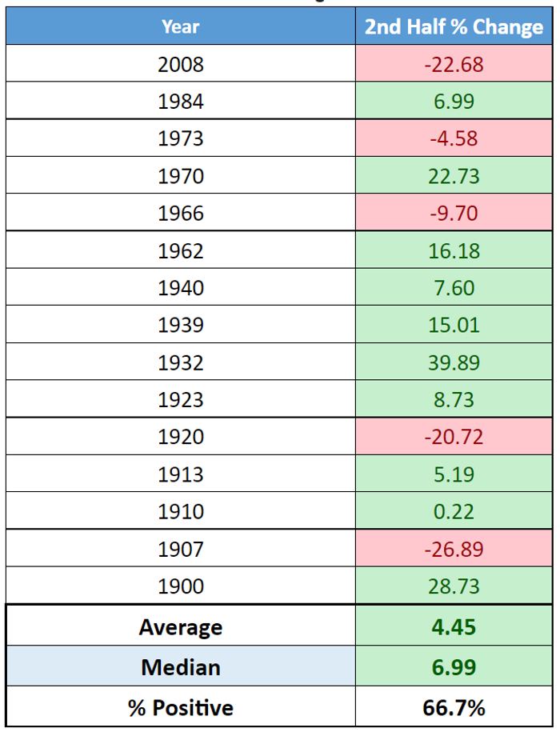Viewport: 560px width, 732px height.
Task: Select the -20.72 cell for 1920
Action: click(454, 437)
